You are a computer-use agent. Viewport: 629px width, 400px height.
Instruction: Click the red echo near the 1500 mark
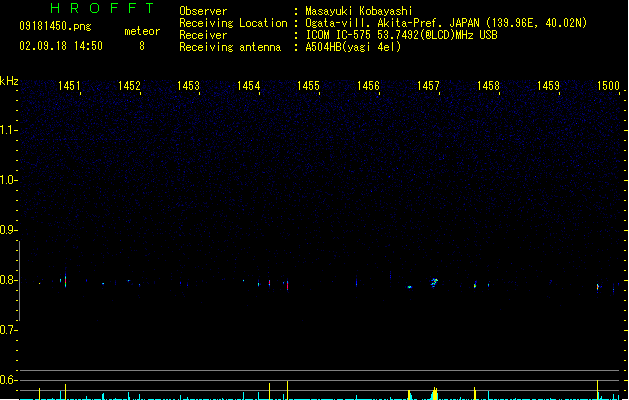pos(598,287)
